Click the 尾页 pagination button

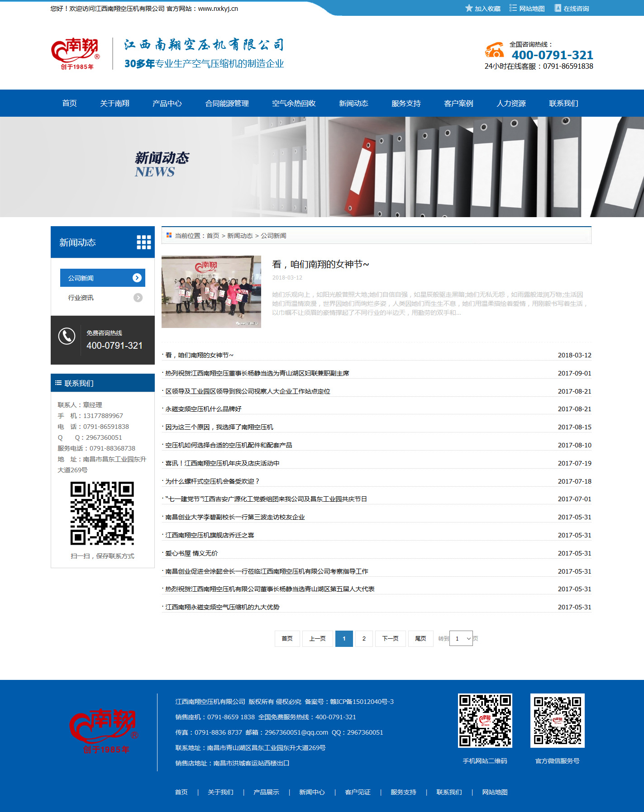pos(420,638)
